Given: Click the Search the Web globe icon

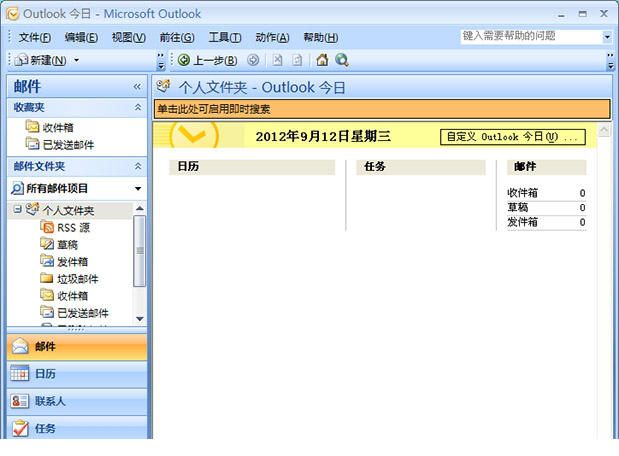Looking at the screenshot, I should [342, 60].
